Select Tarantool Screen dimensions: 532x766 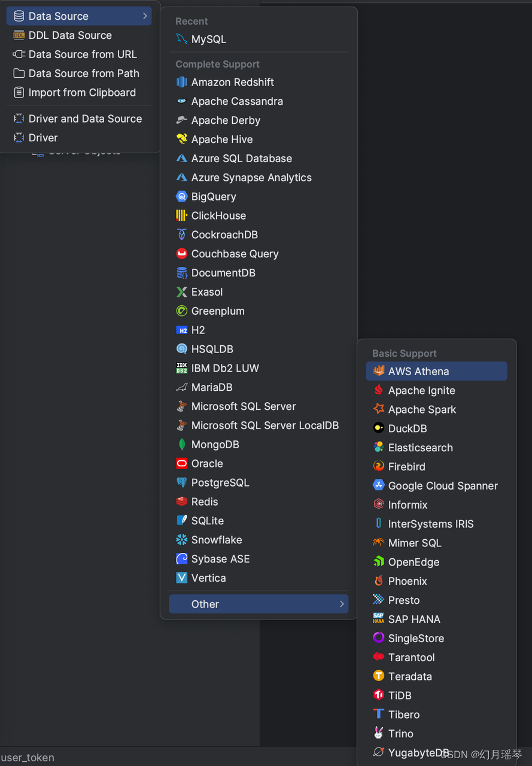[x=436, y=657]
